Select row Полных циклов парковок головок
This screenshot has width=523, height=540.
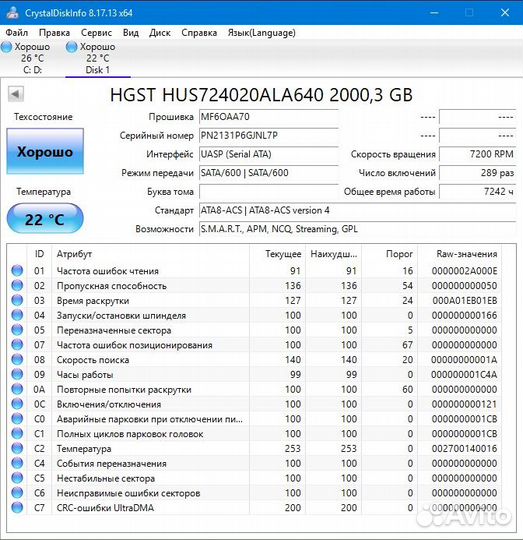[x=254, y=434]
